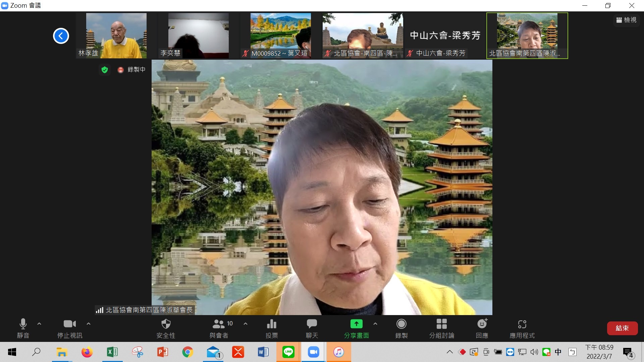Open the Polls (投票) icon
Screen dimensions: 644x362
click(271, 324)
